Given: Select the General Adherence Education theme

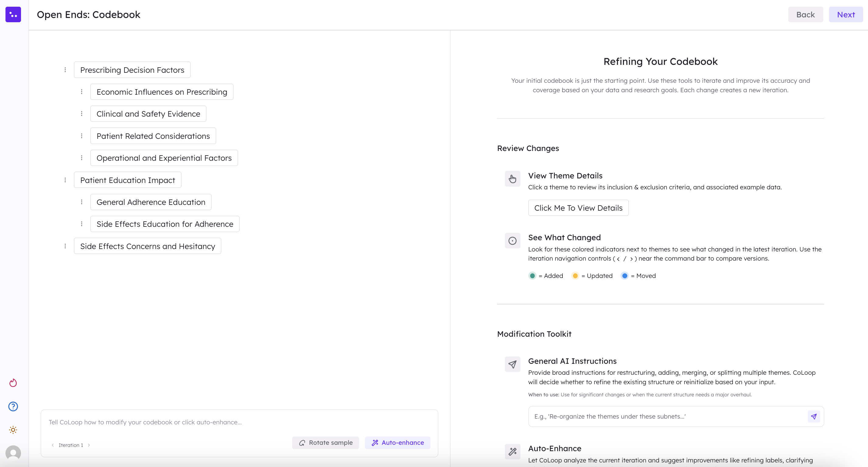Looking at the screenshot, I should [x=151, y=202].
